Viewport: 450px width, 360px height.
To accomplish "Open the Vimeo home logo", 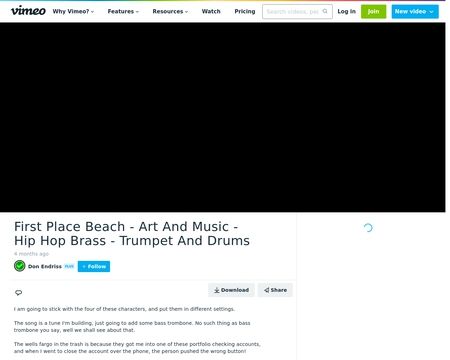I will point(28,11).
